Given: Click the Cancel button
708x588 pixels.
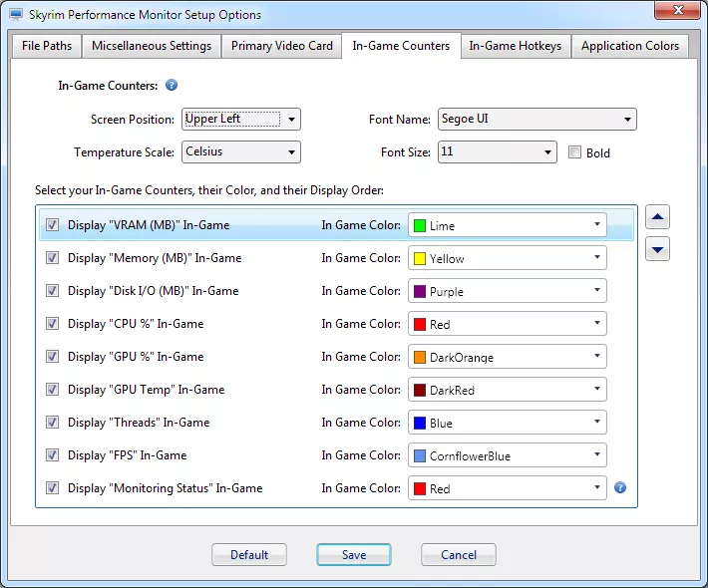Looking at the screenshot, I should pyautogui.click(x=459, y=554).
